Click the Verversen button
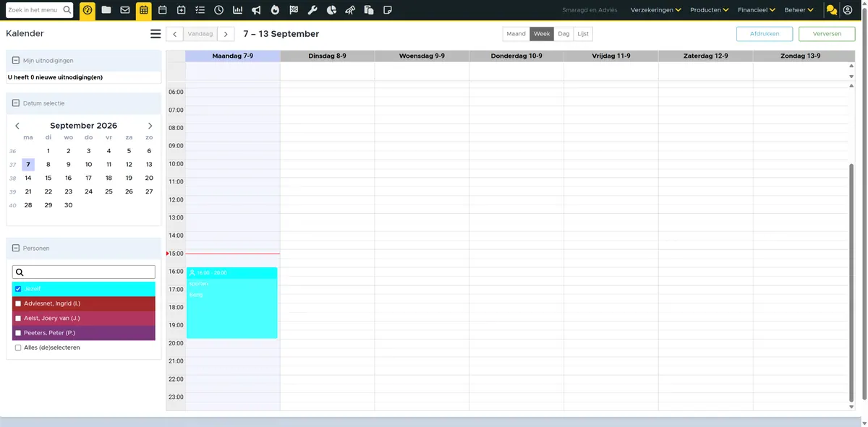Image resolution: width=868 pixels, height=427 pixels. pos(827,34)
